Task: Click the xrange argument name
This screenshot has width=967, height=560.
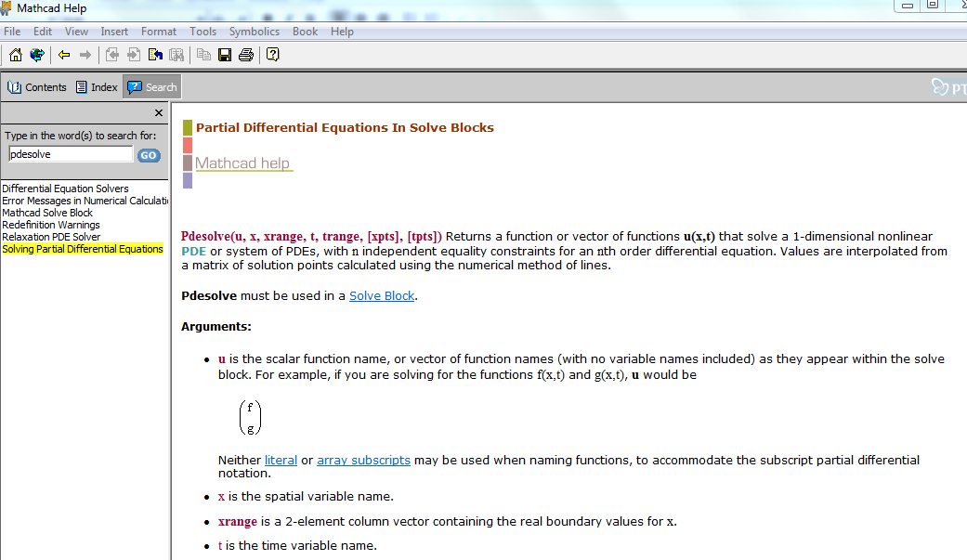Action: (x=238, y=522)
